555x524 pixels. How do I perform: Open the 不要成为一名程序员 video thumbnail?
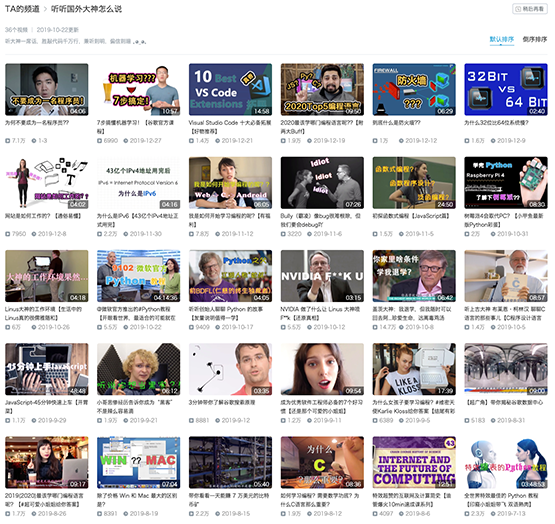47,90
